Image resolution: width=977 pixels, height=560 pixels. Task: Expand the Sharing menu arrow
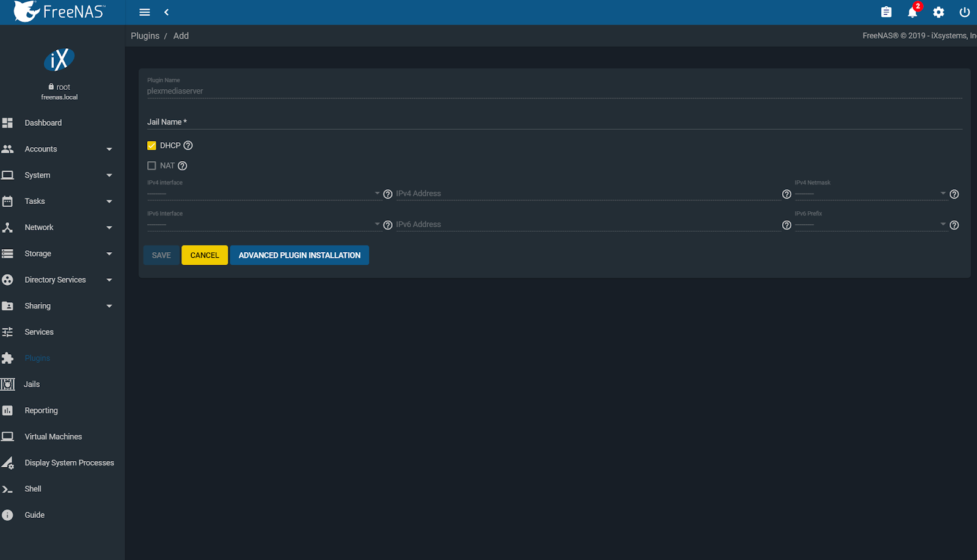(109, 307)
